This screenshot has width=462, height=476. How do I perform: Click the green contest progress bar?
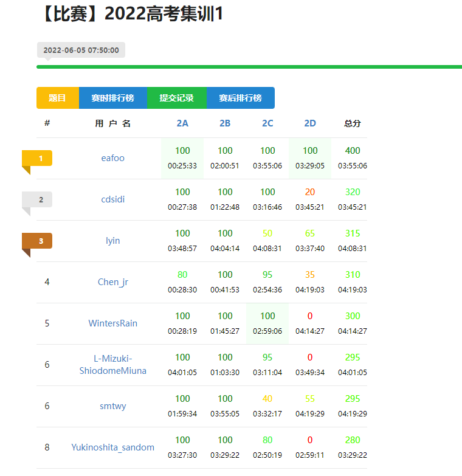click(x=249, y=67)
